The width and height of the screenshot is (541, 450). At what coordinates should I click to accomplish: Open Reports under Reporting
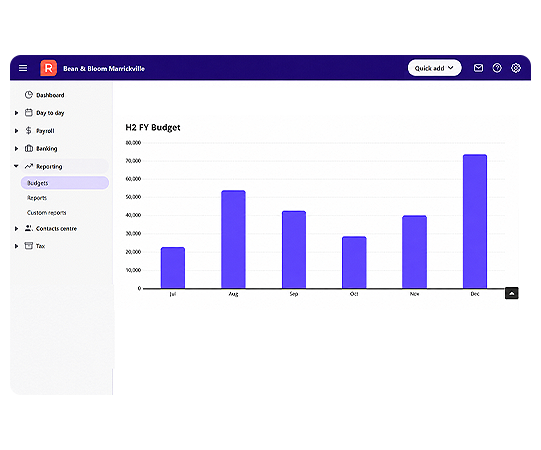pyautogui.click(x=37, y=198)
